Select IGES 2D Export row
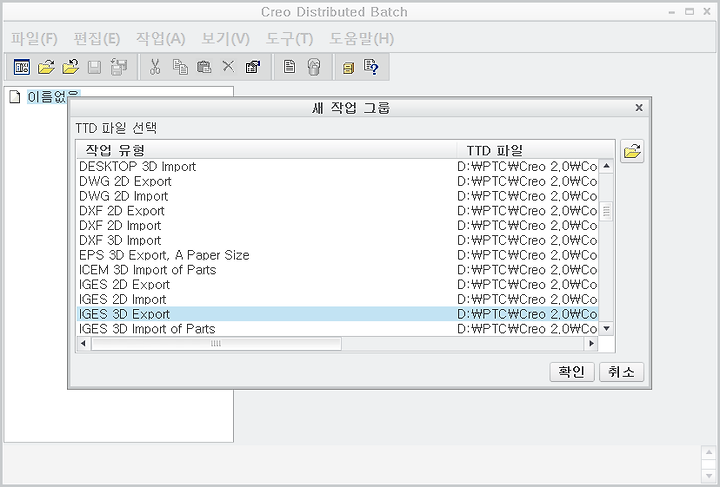The width and height of the screenshot is (720, 487). (x=338, y=285)
